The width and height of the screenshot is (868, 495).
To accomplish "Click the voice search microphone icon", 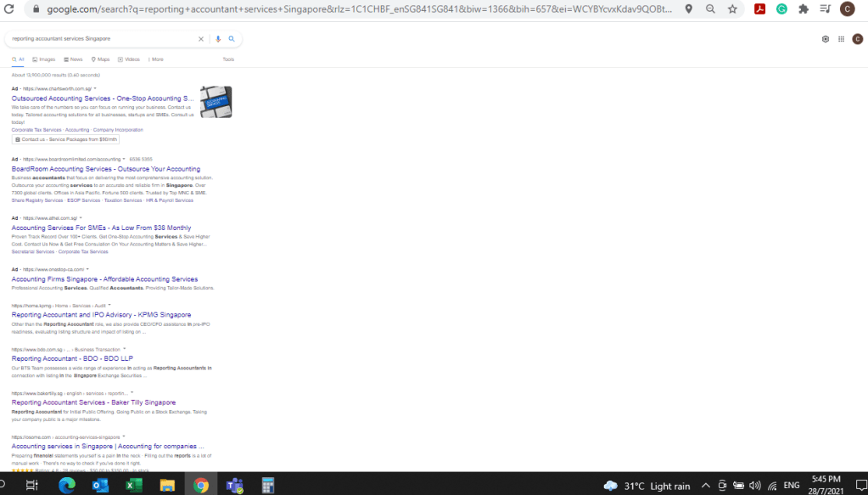I will click(x=218, y=39).
